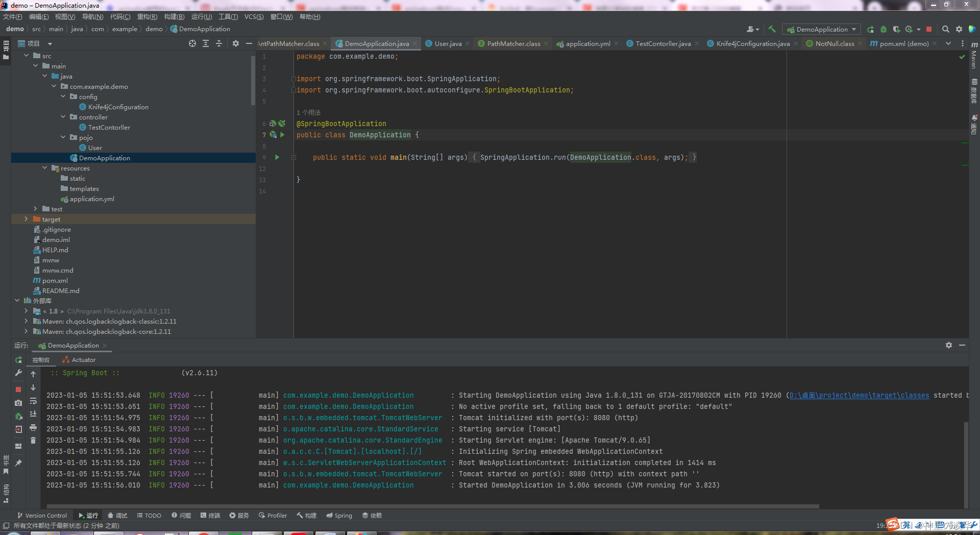Click the down arrow in console toolbar

pyautogui.click(x=33, y=387)
